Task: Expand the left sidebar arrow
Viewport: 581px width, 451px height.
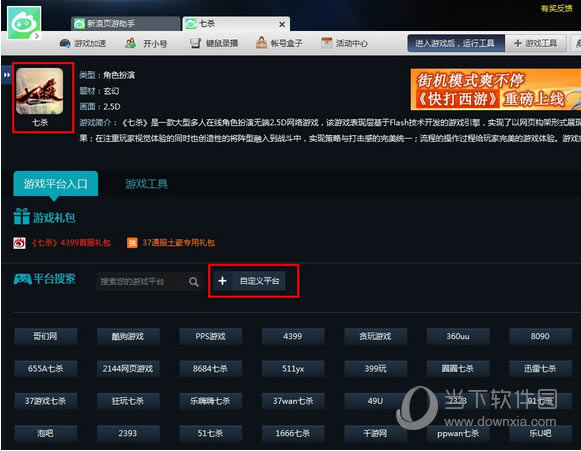Action: point(6,75)
